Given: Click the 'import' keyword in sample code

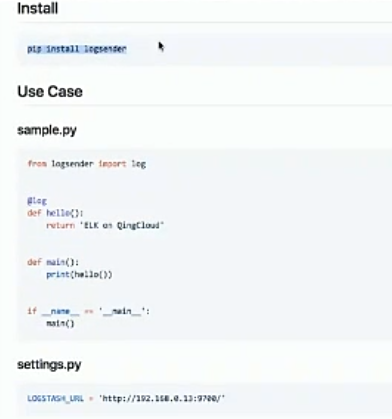Looking at the screenshot, I should [112, 164].
